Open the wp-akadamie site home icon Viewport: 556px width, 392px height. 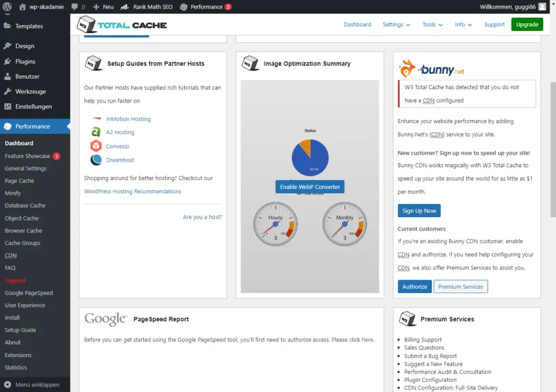[22, 7]
